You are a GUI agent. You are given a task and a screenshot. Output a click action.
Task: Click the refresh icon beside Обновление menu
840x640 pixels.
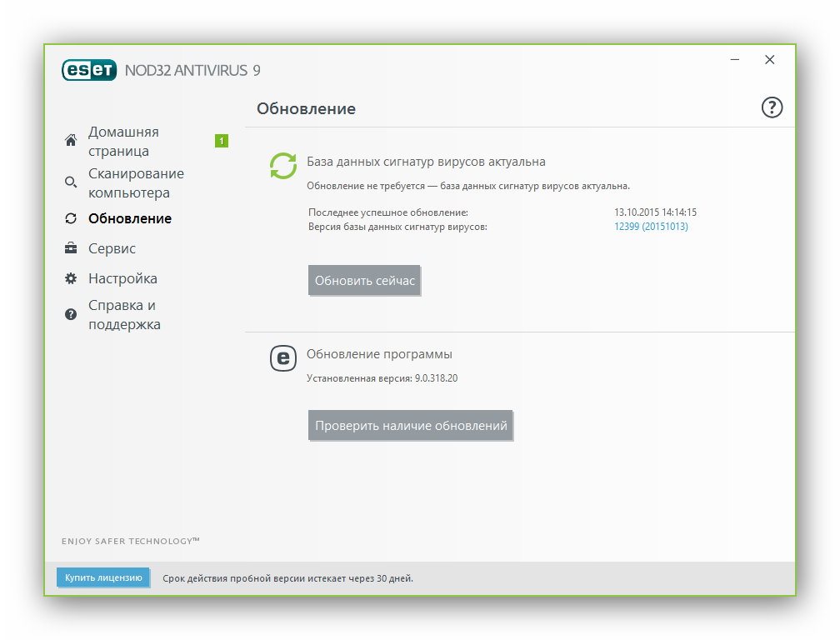pos(71,218)
